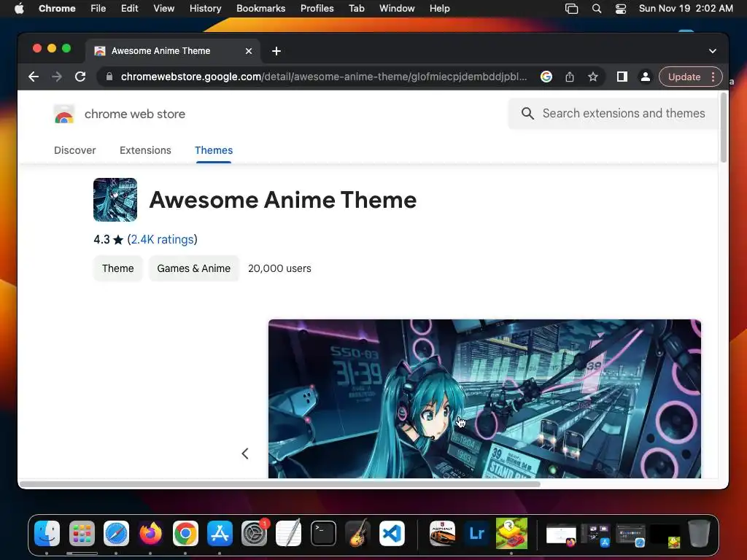The height and width of the screenshot is (560, 747).
Task: Click the Update button in the toolbar
Action: [x=684, y=77]
